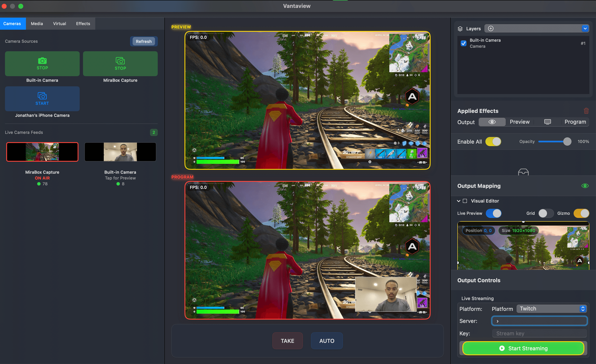The height and width of the screenshot is (364, 596).
Task: Click the eye icon next to Output Mapping
Action: pos(585,186)
